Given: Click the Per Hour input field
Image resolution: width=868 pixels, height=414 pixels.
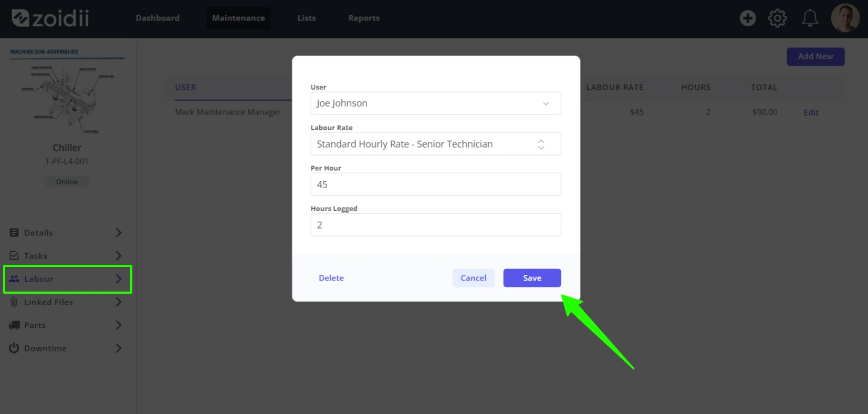Looking at the screenshot, I should pyautogui.click(x=436, y=184).
